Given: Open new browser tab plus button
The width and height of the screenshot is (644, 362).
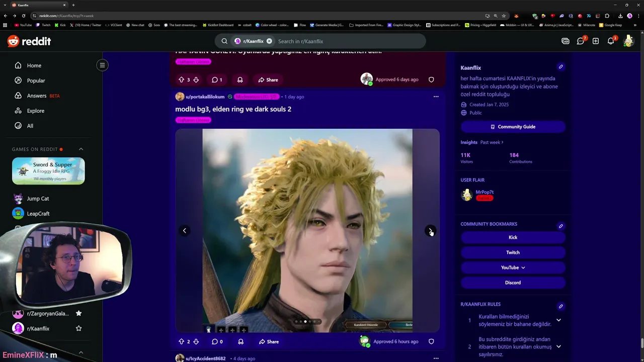Looking at the screenshot, I should [73, 5].
